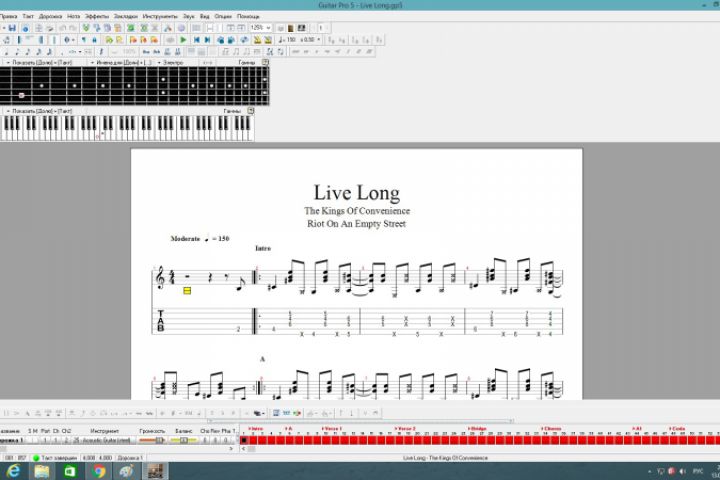
Task: Click tempo value 150 in toolbar
Action: [292, 40]
